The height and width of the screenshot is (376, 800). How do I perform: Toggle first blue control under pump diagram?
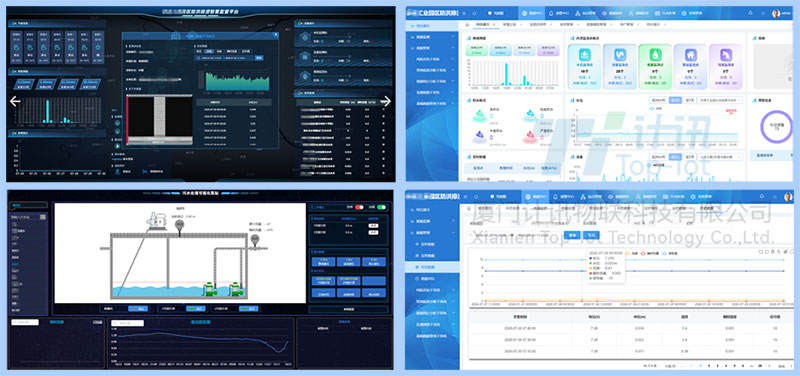point(138,308)
